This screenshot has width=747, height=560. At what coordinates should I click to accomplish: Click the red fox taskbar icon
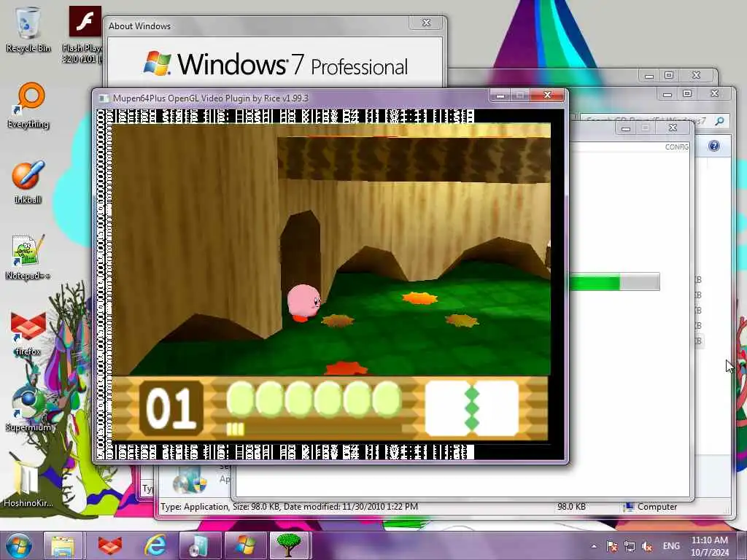[x=109, y=545]
